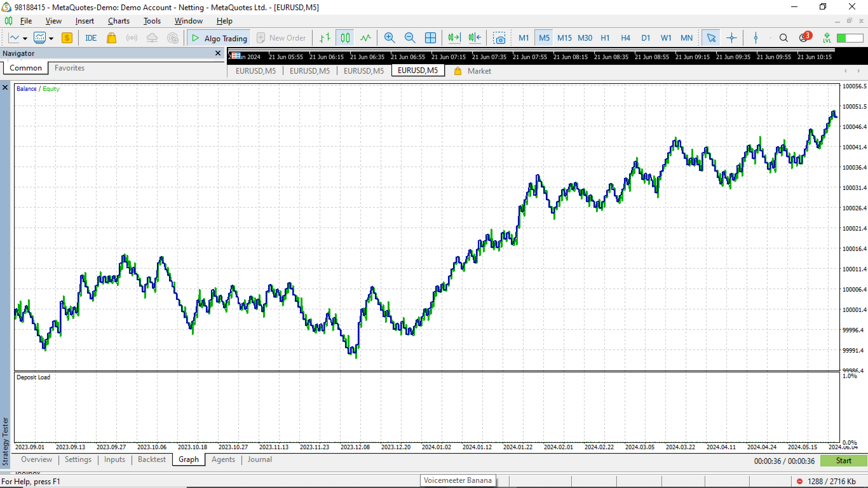The height and width of the screenshot is (488, 868).
Task: Open the account notifications icon with badge
Action: coord(804,37)
